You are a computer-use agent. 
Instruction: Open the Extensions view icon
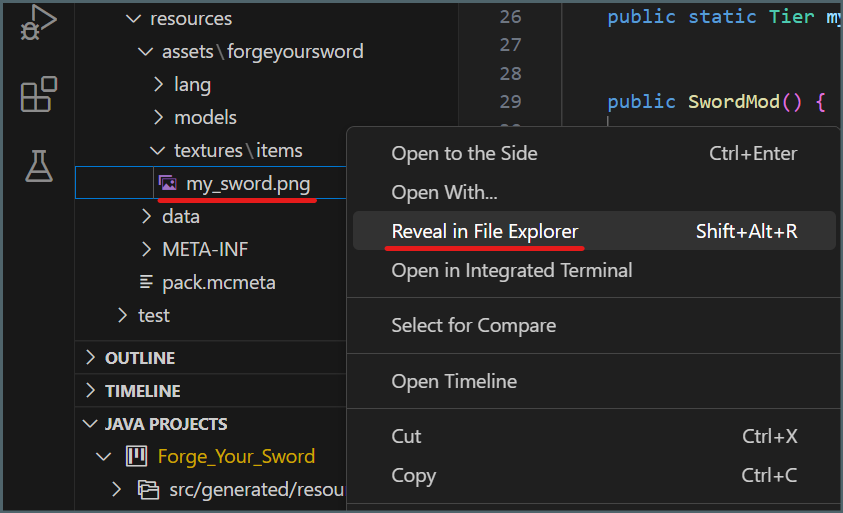click(38, 95)
